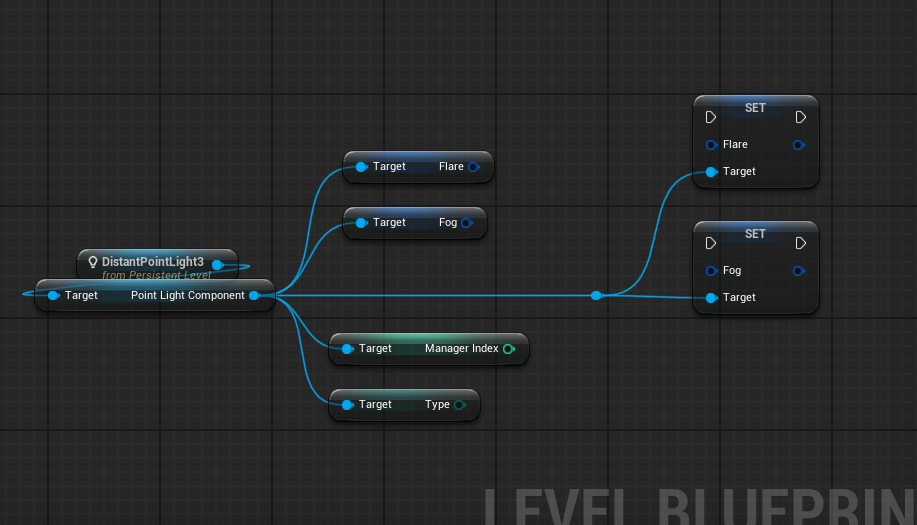
Task: Click the Target pin on Manager Index node
Action: point(347,349)
